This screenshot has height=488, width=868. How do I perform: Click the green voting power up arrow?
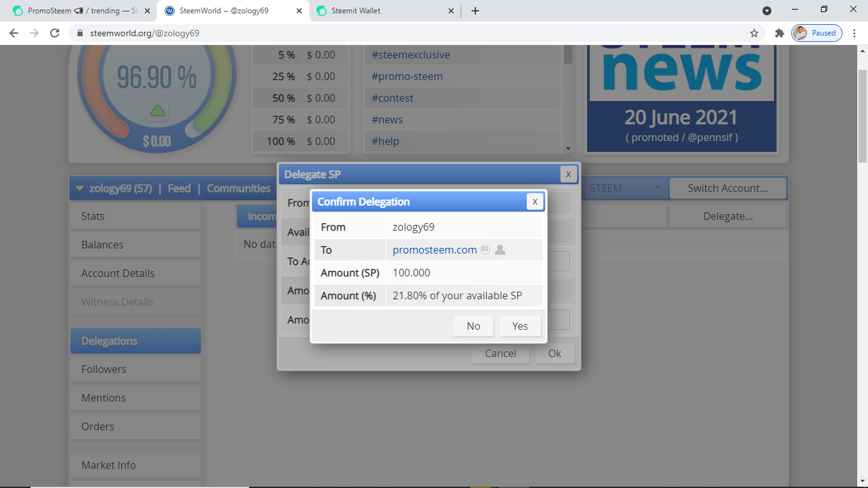coord(158,111)
